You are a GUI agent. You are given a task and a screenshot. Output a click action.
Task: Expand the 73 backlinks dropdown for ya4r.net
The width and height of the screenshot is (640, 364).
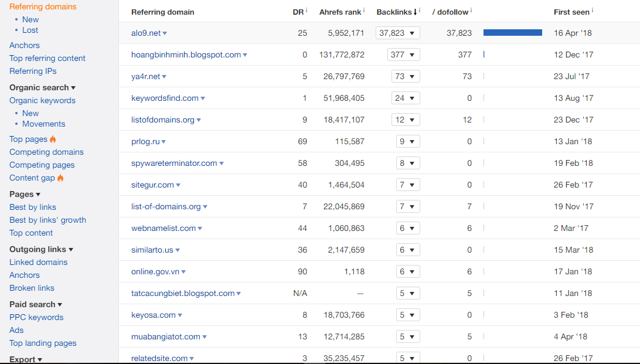[406, 76]
